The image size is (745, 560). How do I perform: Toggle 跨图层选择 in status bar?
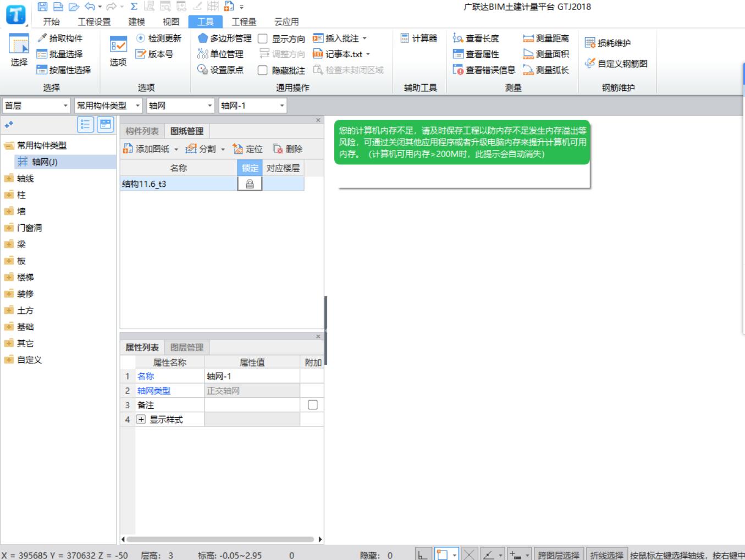[x=558, y=555]
